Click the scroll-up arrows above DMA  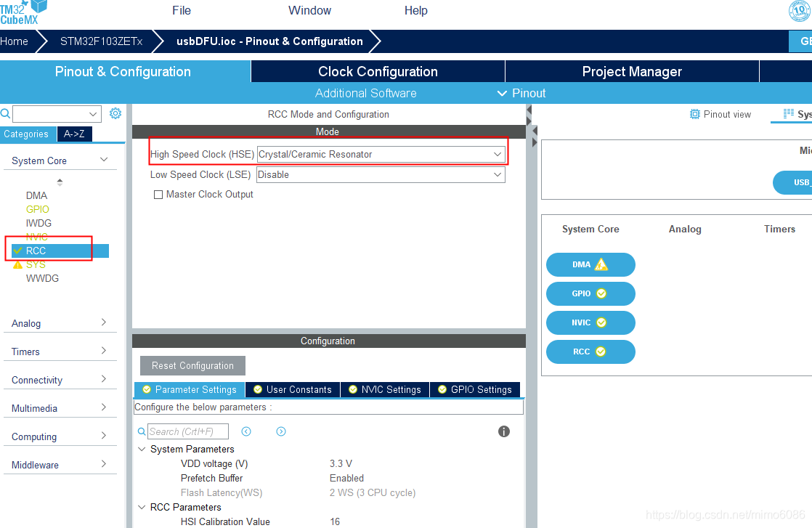(x=60, y=182)
